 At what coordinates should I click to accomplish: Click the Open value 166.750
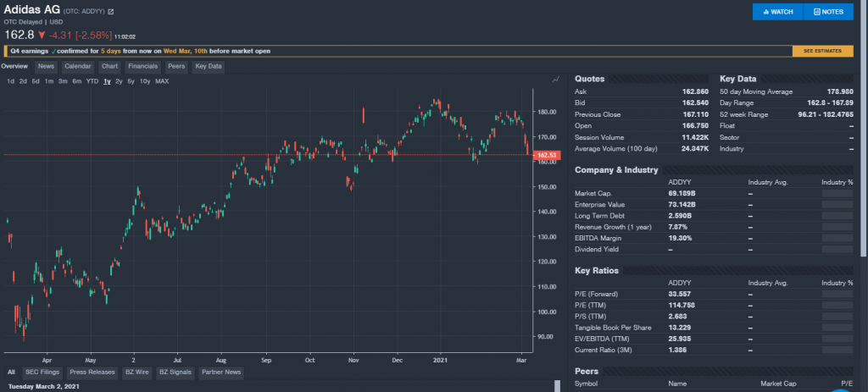tap(695, 125)
